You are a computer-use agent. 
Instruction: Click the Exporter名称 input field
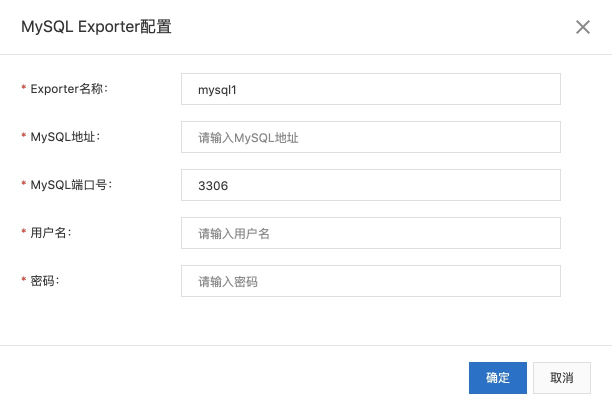point(370,89)
